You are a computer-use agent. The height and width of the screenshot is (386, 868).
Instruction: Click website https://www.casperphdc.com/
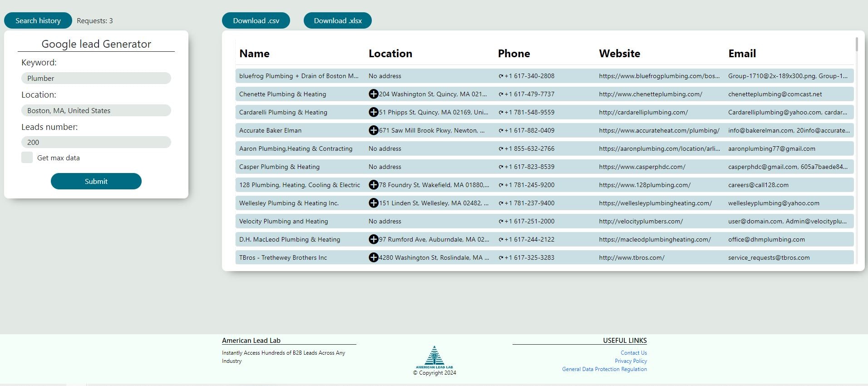point(642,167)
